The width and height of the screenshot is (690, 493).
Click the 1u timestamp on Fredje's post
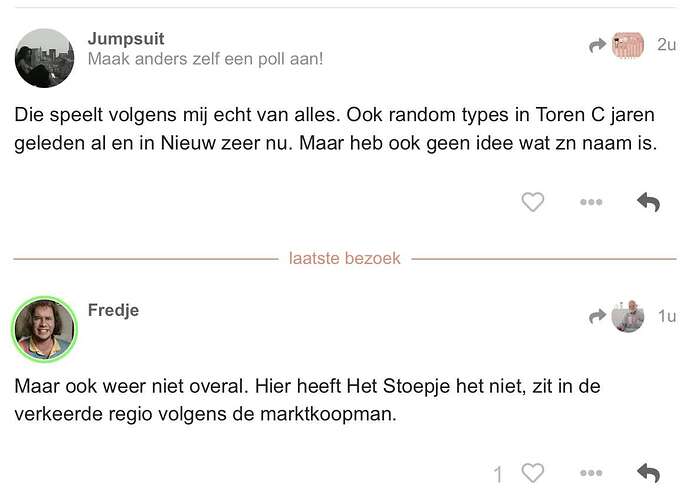point(667,316)
